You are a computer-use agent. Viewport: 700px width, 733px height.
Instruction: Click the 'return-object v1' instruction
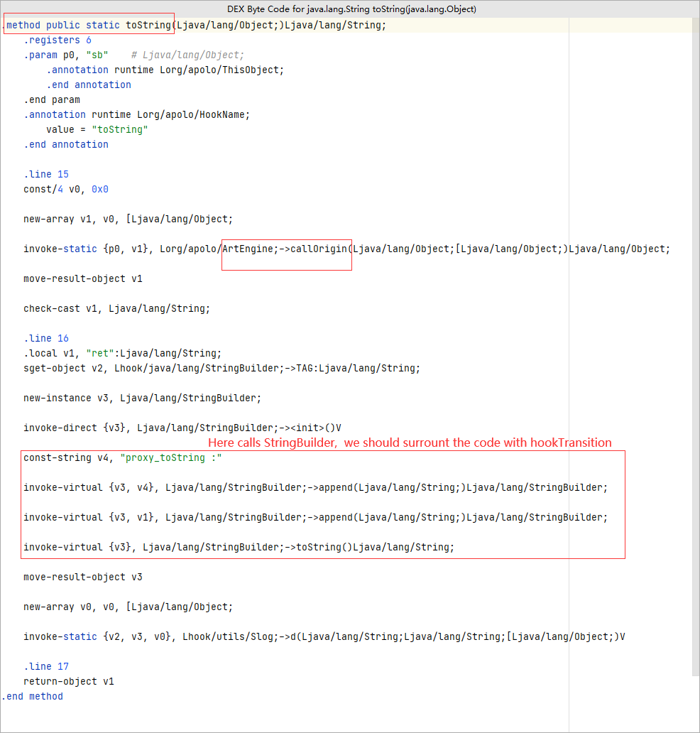coord(69,682)
